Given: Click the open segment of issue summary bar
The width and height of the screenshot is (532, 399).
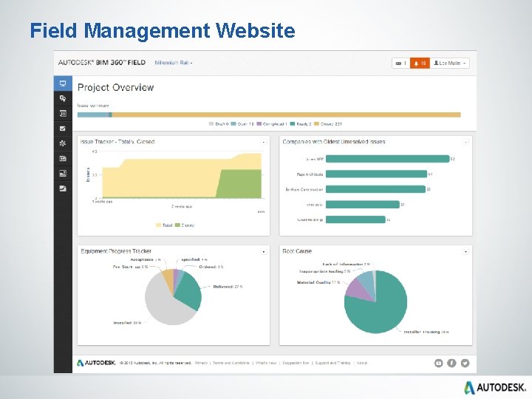Looking at the screenshot, I should pos(92,115).
